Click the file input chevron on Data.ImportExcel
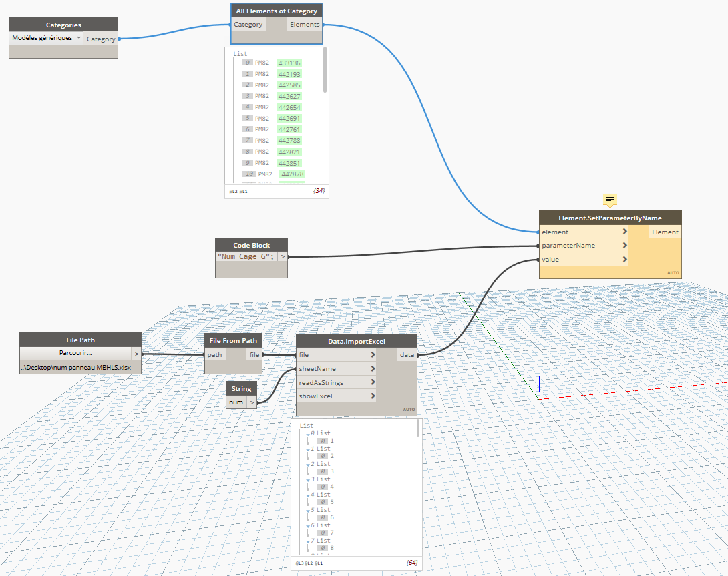Image resolution: width=728 pixels, height=576 pixels. pyautogui.click(x=373, y=355)
